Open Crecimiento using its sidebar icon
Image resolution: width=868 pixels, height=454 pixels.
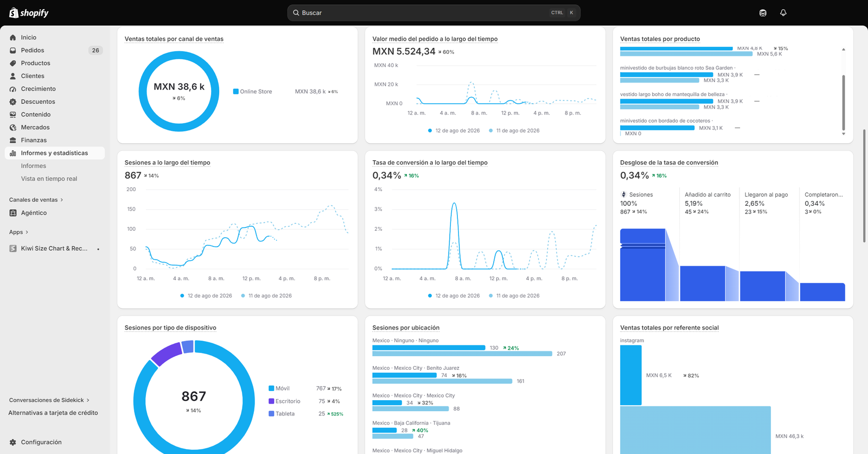(x=13, y=89)
